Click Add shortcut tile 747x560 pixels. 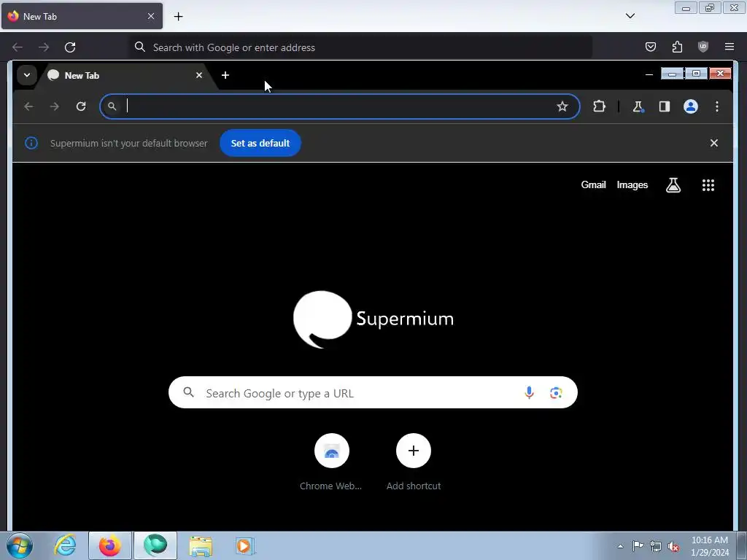(413, 462)
